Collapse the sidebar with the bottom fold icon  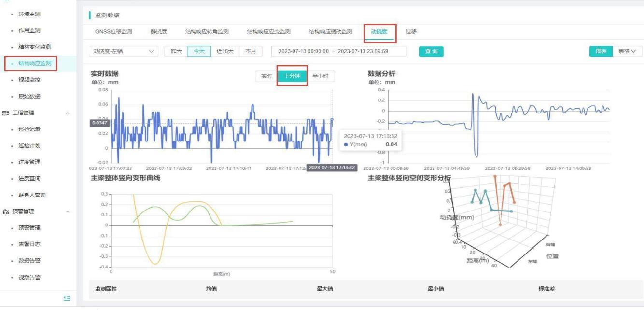tap(68, 298)
